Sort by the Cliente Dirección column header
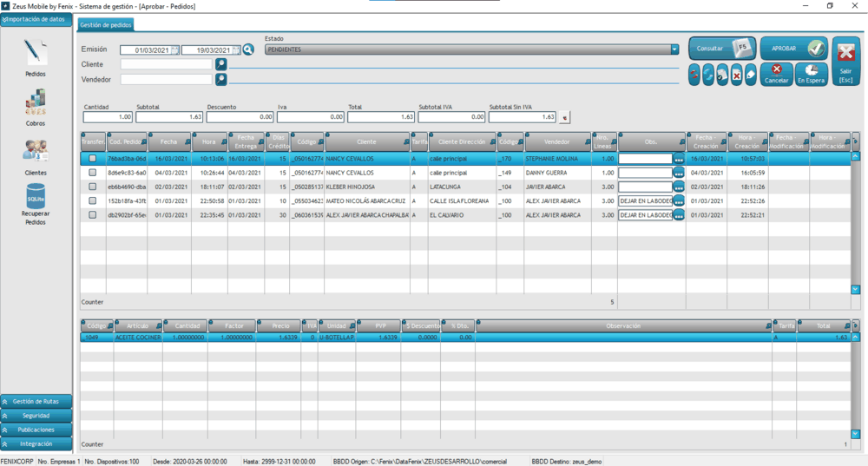This screenshot has width=868, height=466. click(463, 142)
